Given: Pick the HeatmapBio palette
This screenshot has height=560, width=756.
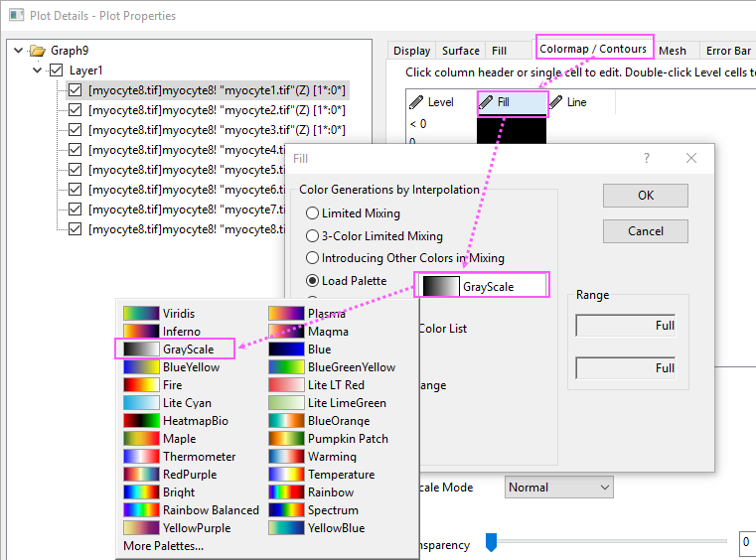Looking at the screenshot, I should click(x=176, y=420).
